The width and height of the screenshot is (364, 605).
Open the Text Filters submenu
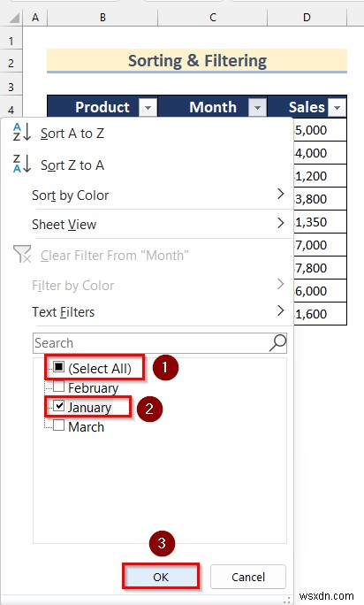(158, 311)
